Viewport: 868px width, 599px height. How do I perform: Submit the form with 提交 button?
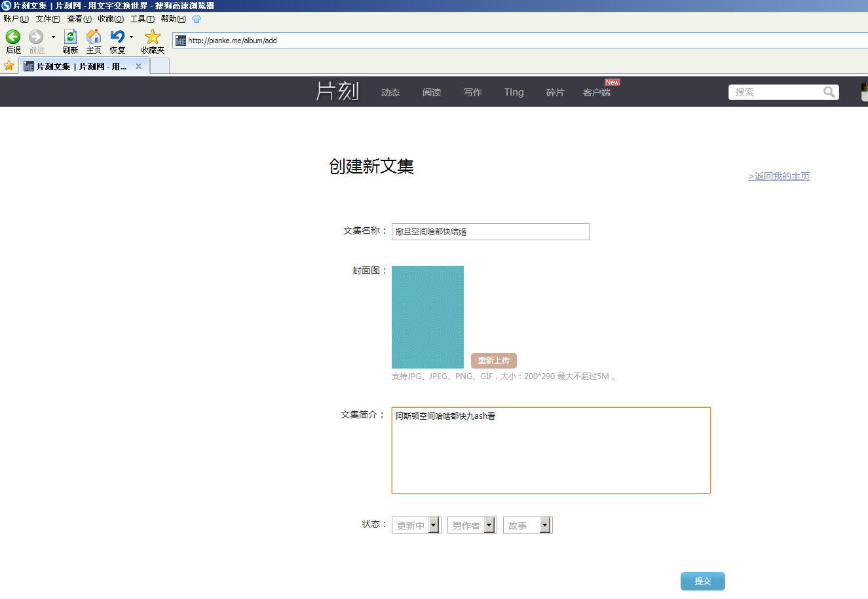pyautogui.click(x=703, y=581)
